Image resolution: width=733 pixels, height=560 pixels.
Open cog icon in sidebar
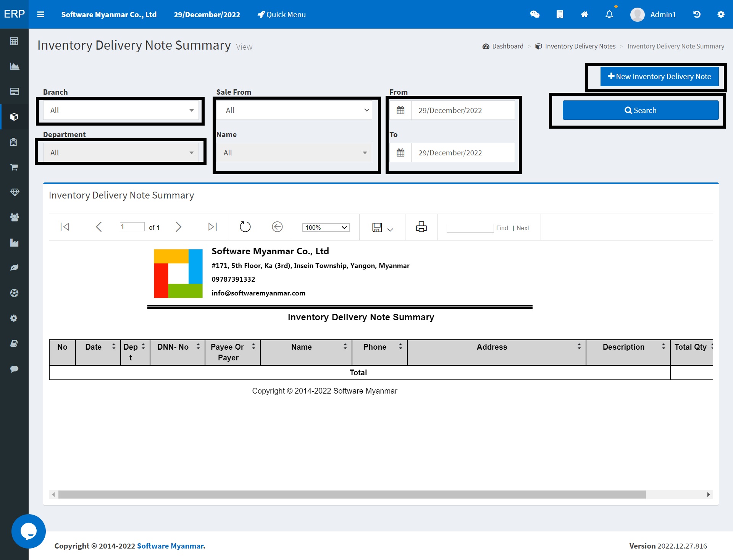tap(14, 318)
